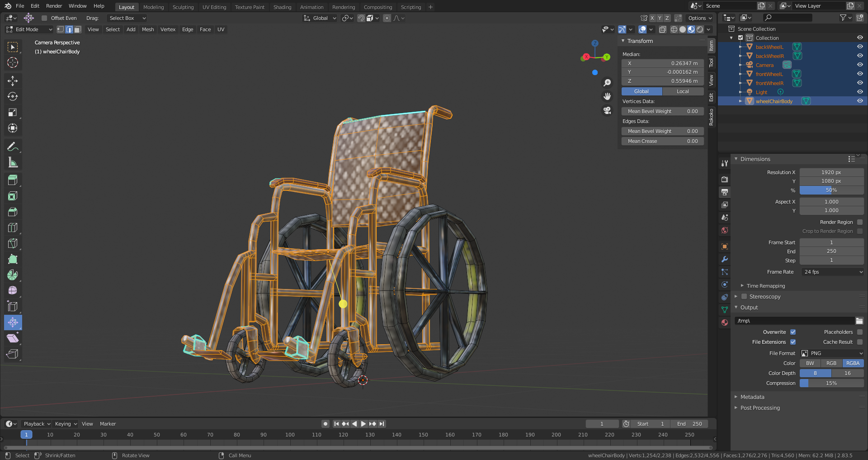This screenshot has width=868, height=460.
Task: Expand the Post Processing section
Action: [759, 408]
